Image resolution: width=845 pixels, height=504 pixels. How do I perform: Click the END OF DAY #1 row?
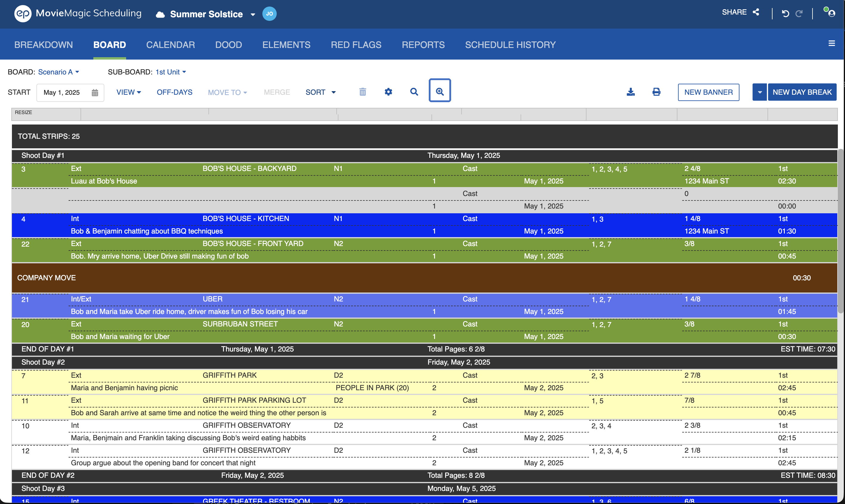click(424, 349)
